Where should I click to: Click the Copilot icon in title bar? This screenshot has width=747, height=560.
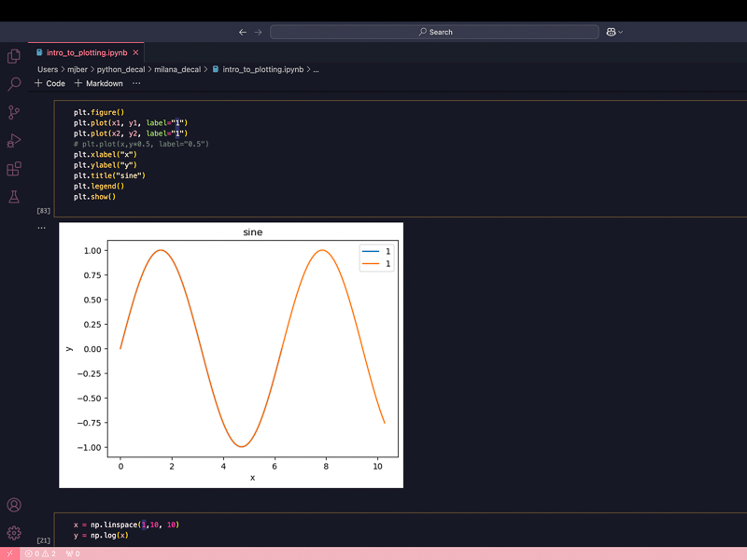[611, 32]
